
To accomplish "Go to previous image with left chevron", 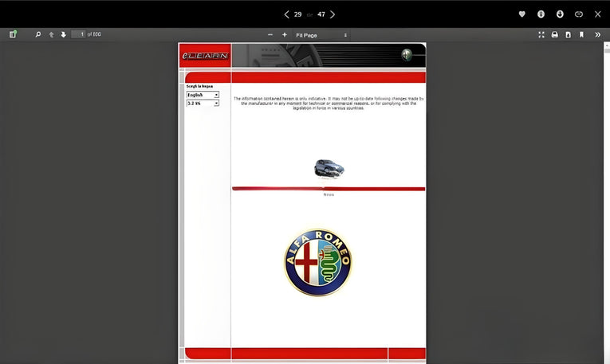I will pyautogui.click(x=287, y=14).
